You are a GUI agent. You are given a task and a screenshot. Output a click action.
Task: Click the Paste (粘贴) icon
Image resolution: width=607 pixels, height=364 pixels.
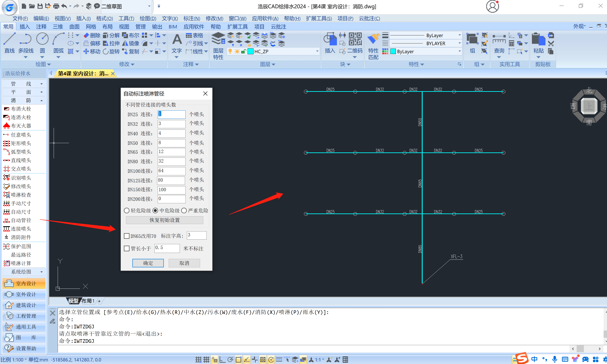coord(538,40)
